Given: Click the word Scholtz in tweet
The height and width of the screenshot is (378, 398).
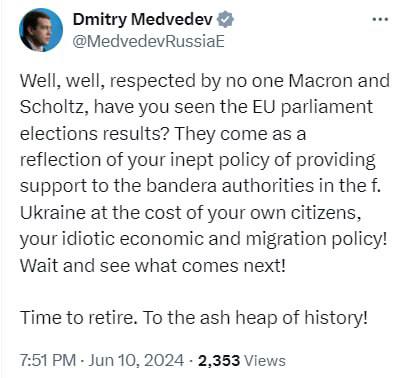Looking at the screenshot, I should coord(52,107).
